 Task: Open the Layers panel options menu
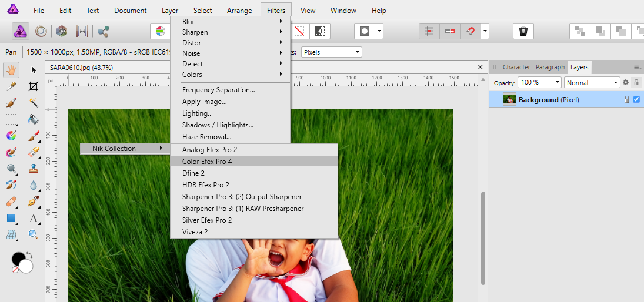click(637, 67)
